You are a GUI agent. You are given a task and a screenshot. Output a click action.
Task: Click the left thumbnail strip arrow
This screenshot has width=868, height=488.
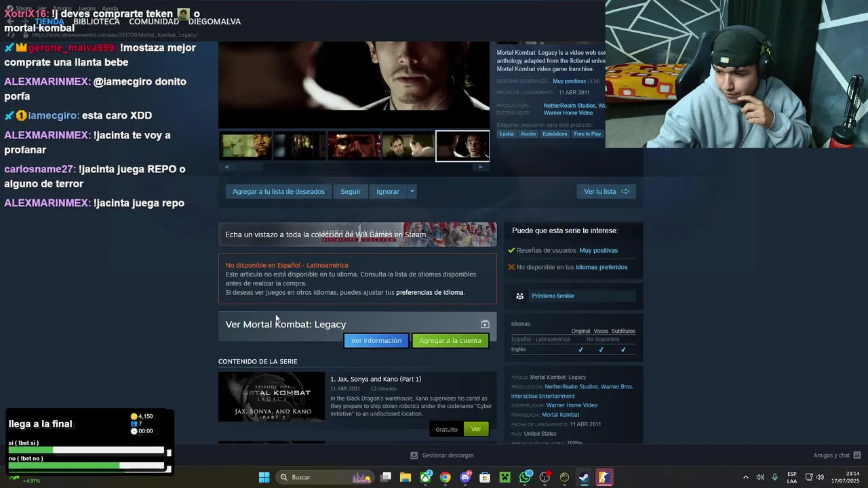pyautogui.click(x=226, y=167)
